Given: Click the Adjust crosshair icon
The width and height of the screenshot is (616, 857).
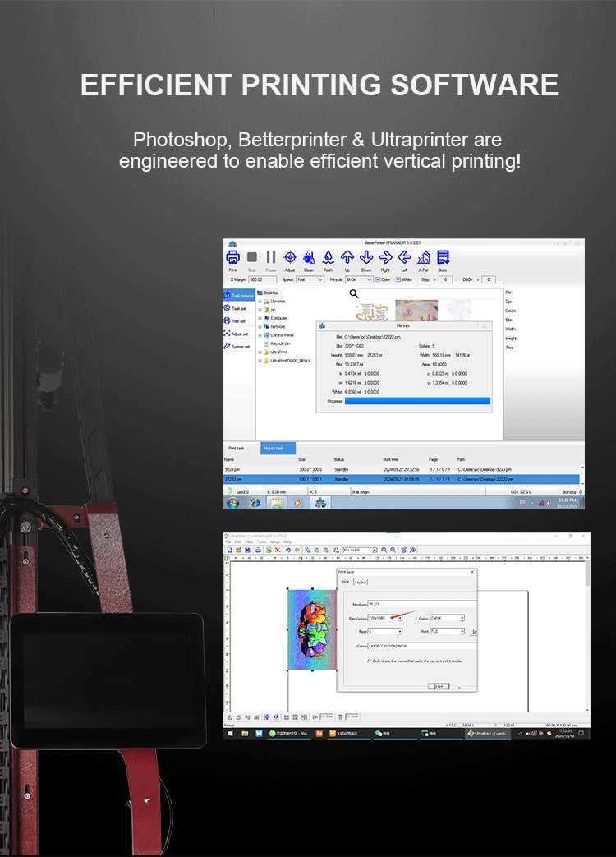Looking at the screenshot, I should tap(289, 257).
